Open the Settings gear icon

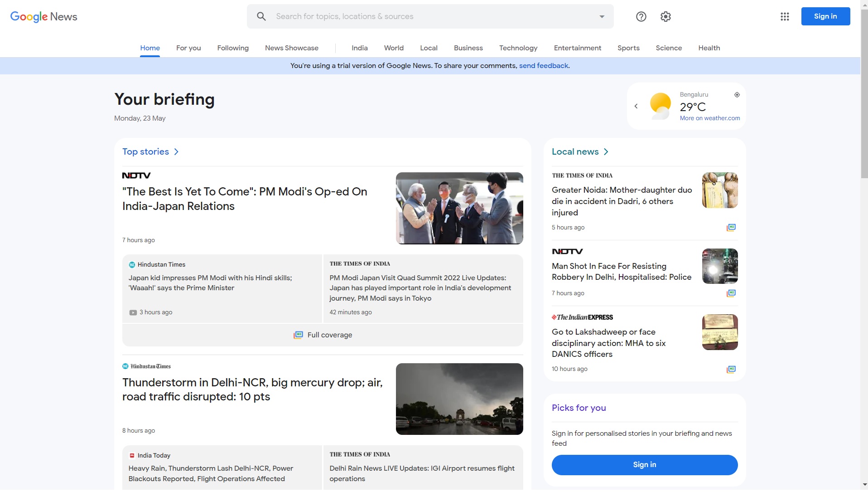(665, 17)
